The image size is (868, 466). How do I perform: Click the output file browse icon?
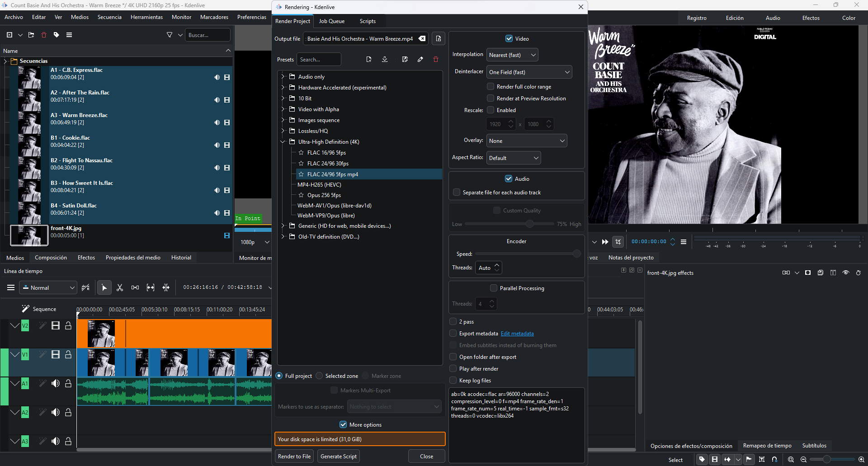(438, 39)
